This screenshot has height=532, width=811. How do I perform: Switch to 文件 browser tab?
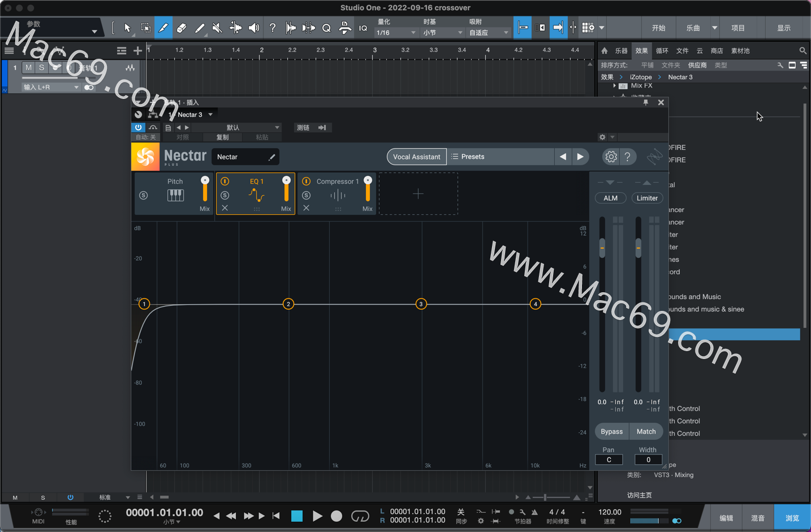[683, 50]
